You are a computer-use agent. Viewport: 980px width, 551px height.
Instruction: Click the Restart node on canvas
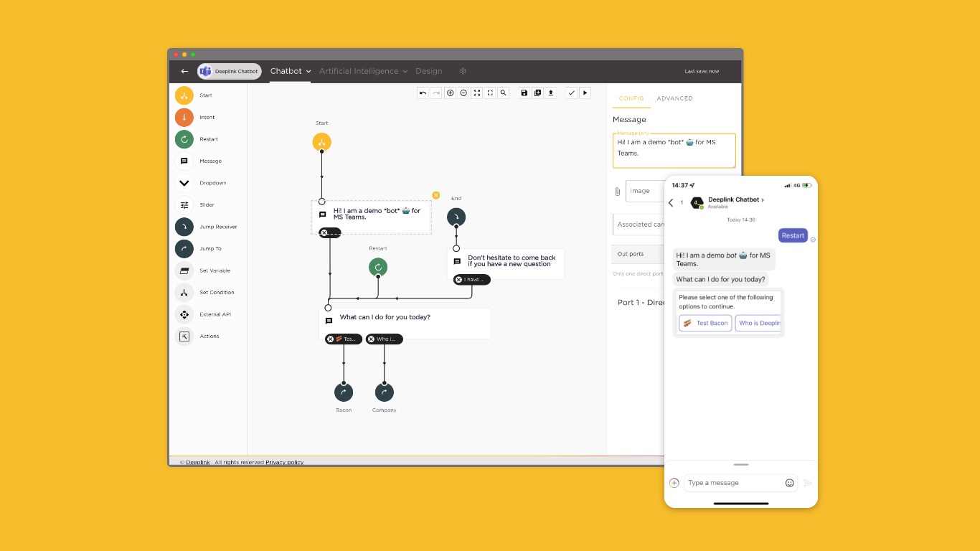(x=378, y=268)
